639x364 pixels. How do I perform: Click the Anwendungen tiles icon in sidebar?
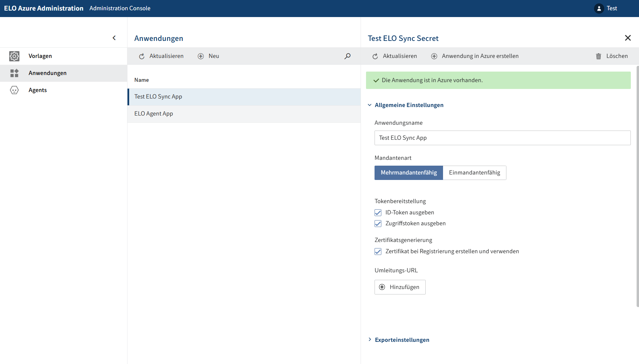coord(14,73)
